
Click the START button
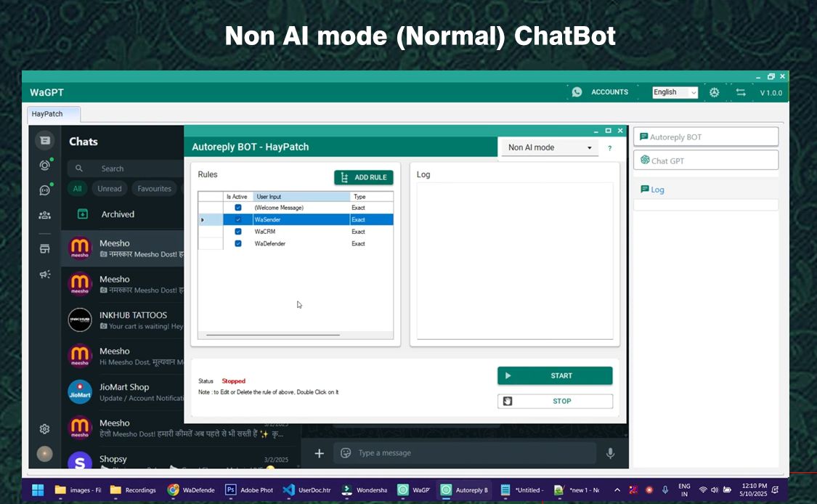(555, 375)
